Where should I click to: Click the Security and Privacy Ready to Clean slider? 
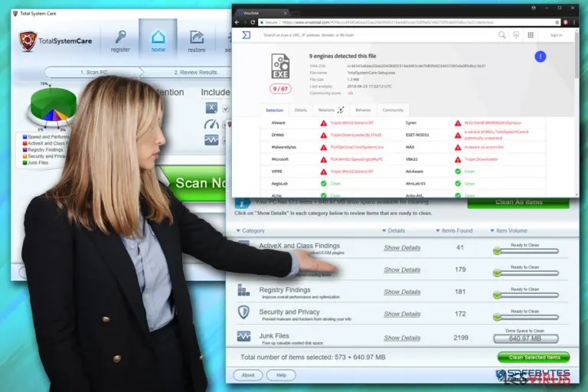click(526, 317)
